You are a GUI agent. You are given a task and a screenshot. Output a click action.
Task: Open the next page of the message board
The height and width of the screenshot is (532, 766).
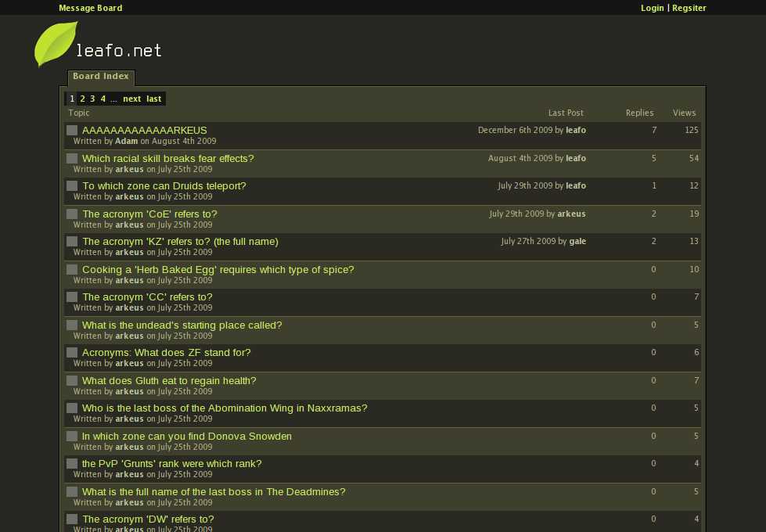(x=131, y=99)
